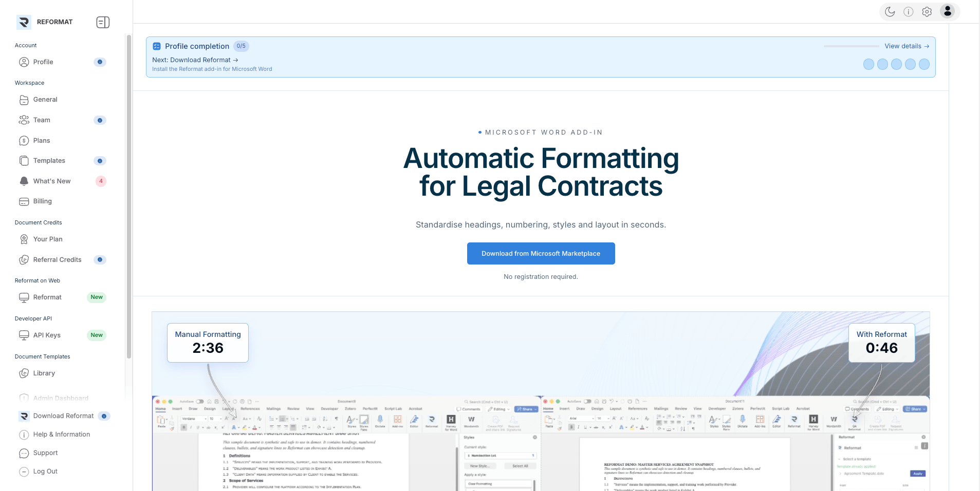The image size is (980, 491).
Task: Click Download from Microsoft Marketplace button
Action: point(541,254)
